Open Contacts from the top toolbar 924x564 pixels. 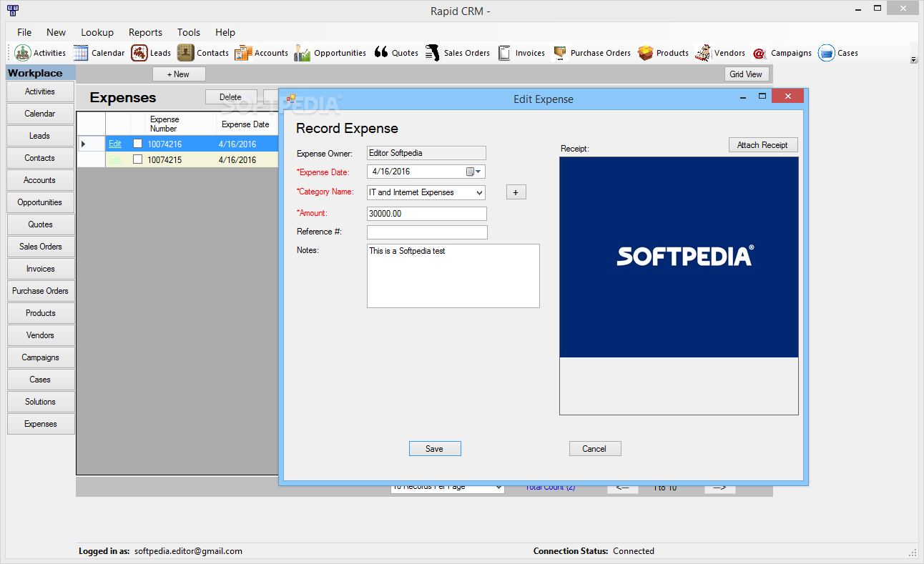pyautogui.click(x=203, y=53)
